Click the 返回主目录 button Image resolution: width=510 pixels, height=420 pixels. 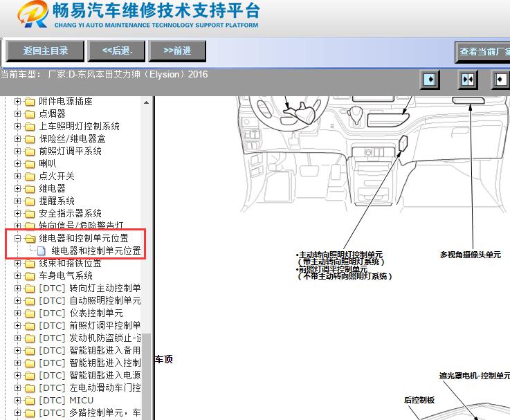pyautogui.click(x=45, y=51)
